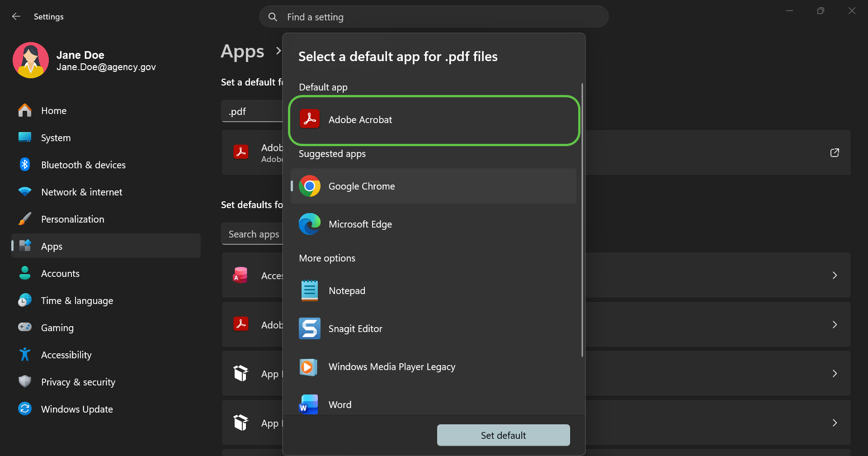
Task: Click the search magnifier icon
Action: pyautogui.click(x=273, y=17)
